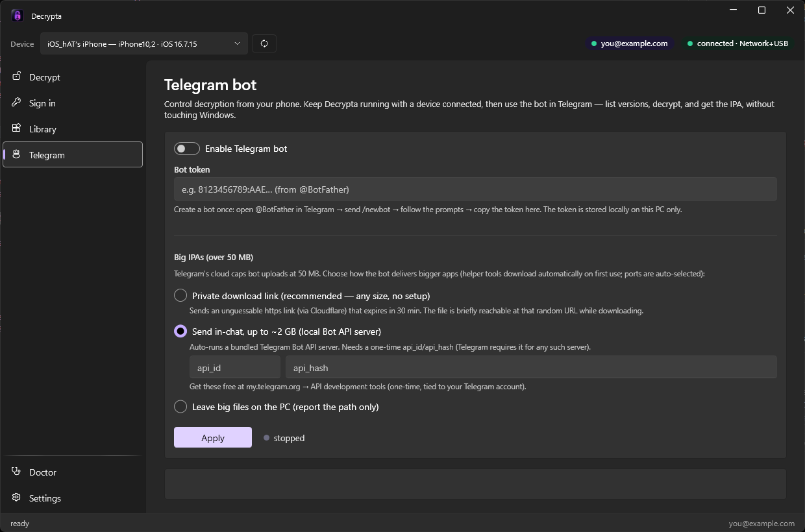Click the Telegram bot page heading
Screen dimensions: 805x532
click(x=210, y=85)
